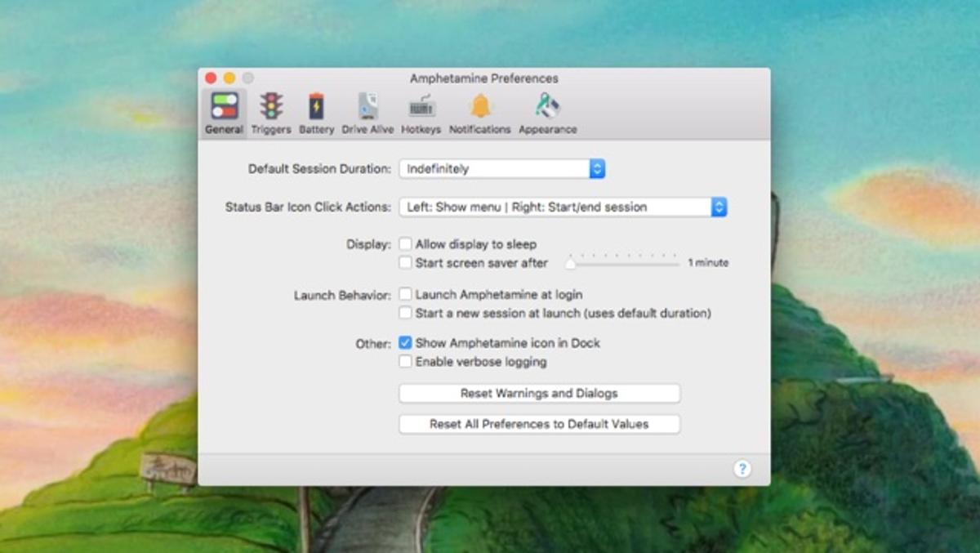Check Launch Amphetamine at login
The height and width of the screenshot is (553, 980).
pos(405,295)
